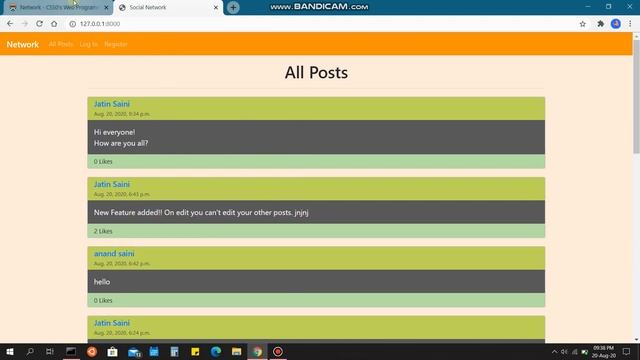
Task: Open Bandicam recorder on the taskbar
Action: coord(278,351)
